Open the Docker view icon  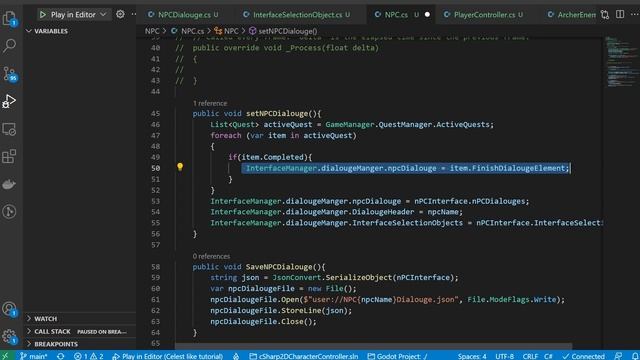[x=9, y=184]
